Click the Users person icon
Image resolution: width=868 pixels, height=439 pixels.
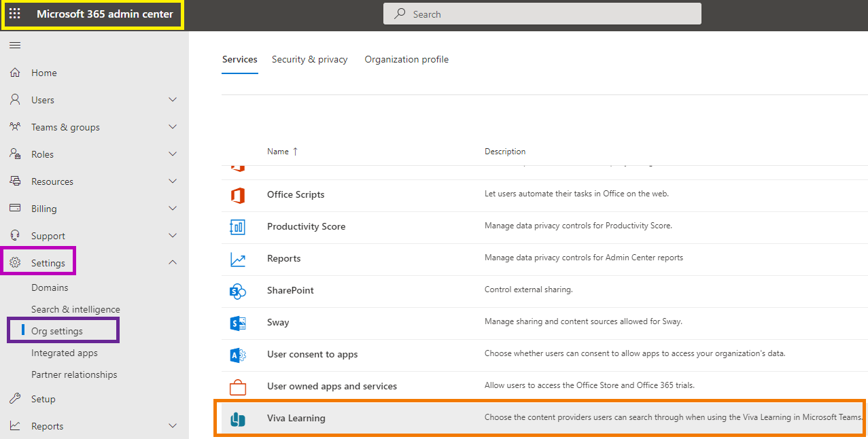15,100
